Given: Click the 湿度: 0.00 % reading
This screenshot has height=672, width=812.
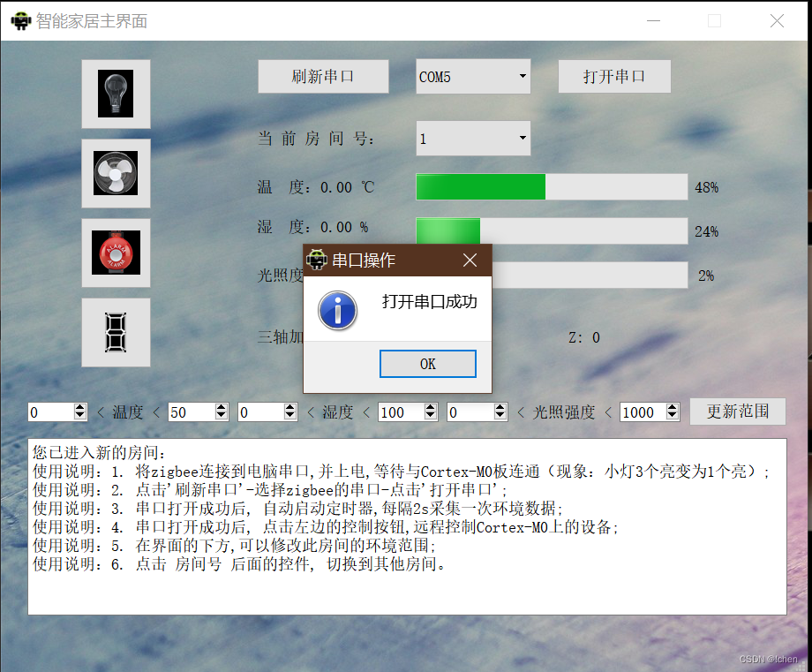Looking at the screenshot, I should tap(312, 227).
